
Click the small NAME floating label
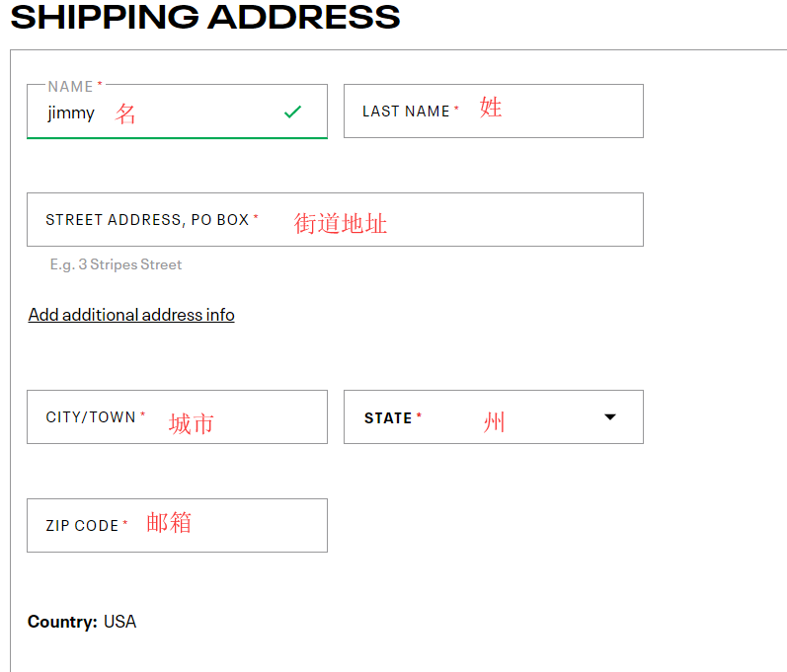70,87
